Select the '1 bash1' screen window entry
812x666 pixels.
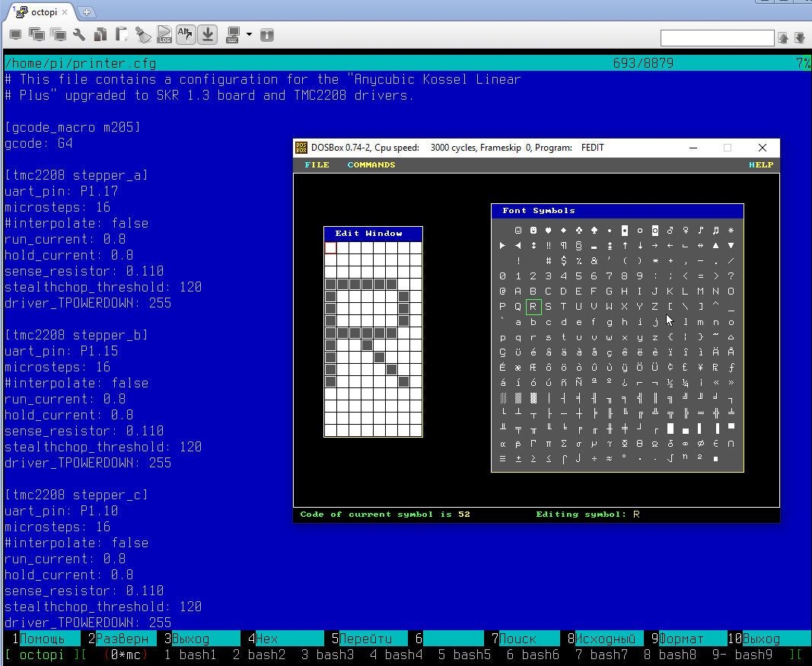pyautogui.click(x=190, y=655)
